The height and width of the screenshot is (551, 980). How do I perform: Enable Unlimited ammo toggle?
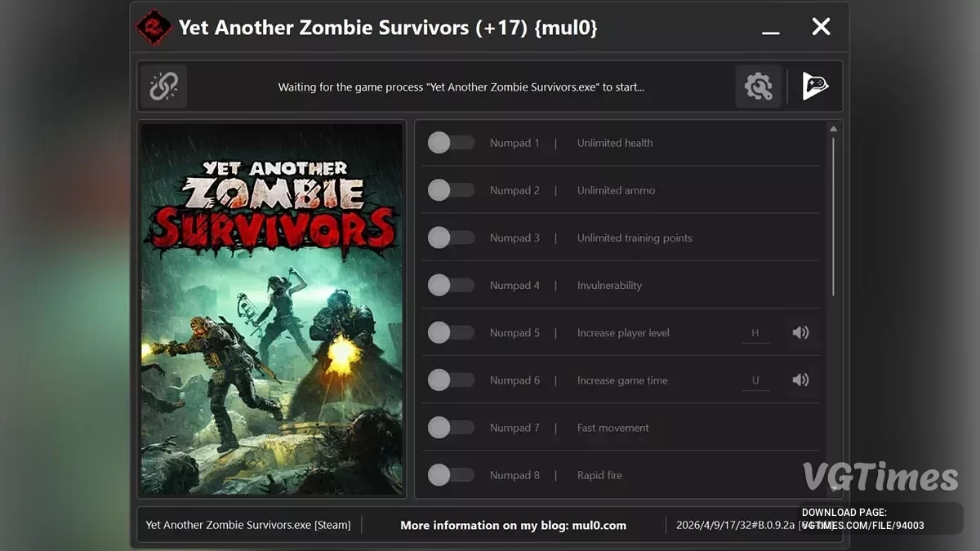[451, 190]
